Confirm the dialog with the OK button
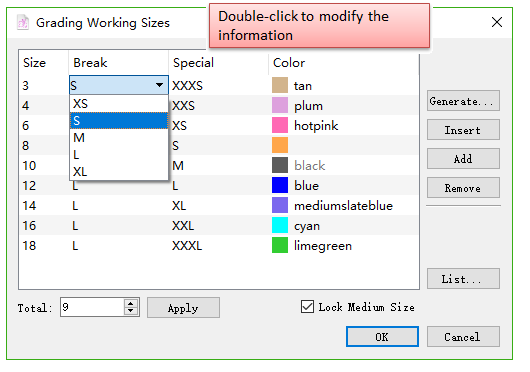Image resolution: width=530 pixels, height=372 pixels. coord(382,337)
